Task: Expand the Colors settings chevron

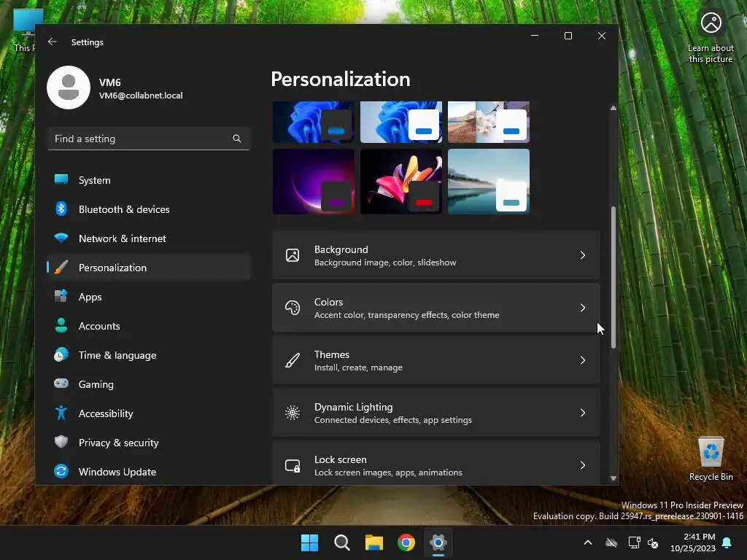Action: coord(583,308)
